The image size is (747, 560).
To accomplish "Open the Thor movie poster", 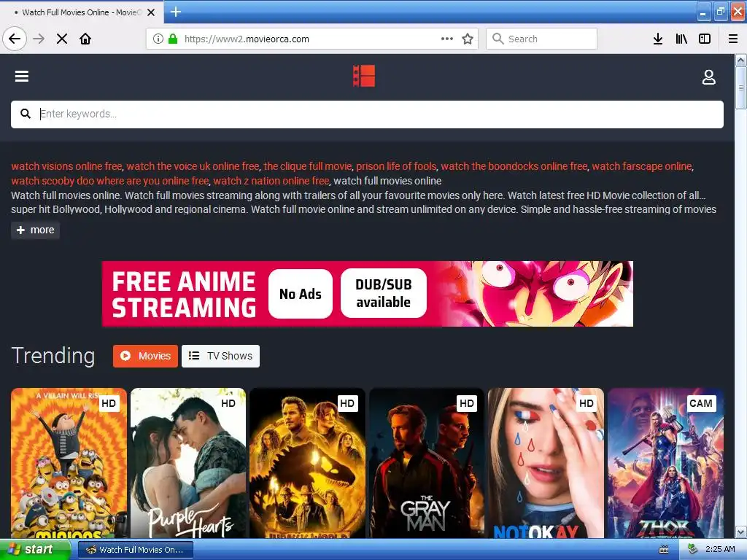I will point(665,463).
